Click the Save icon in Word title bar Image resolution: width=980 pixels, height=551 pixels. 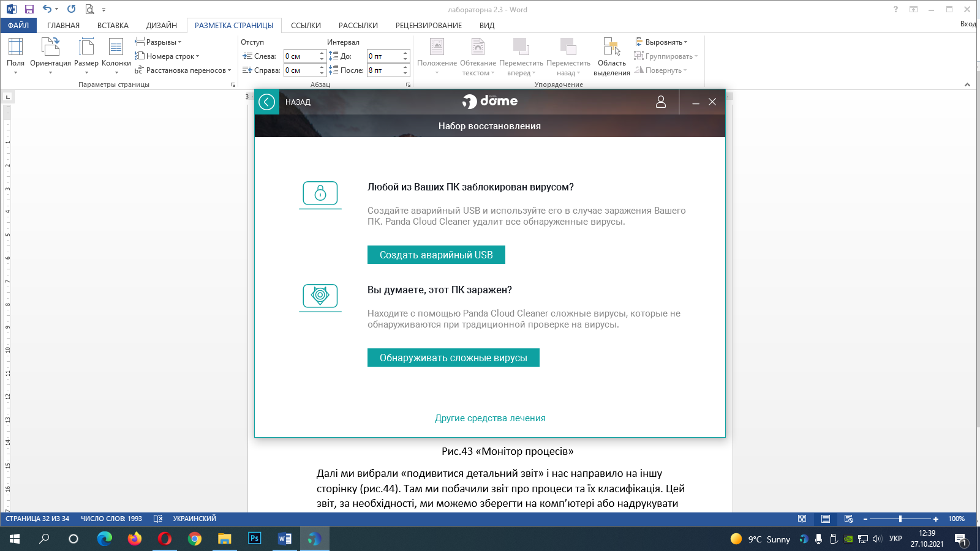tap(29, 9)
